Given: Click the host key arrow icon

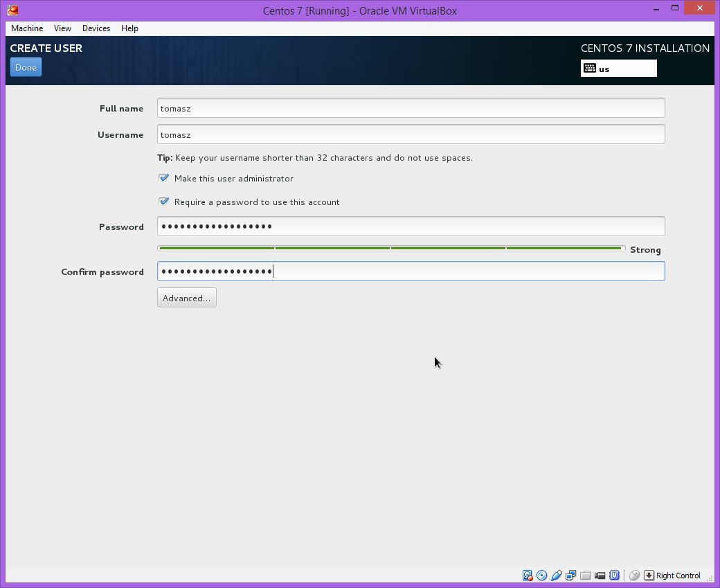Looking at the screenshot, I should point(649,575).
